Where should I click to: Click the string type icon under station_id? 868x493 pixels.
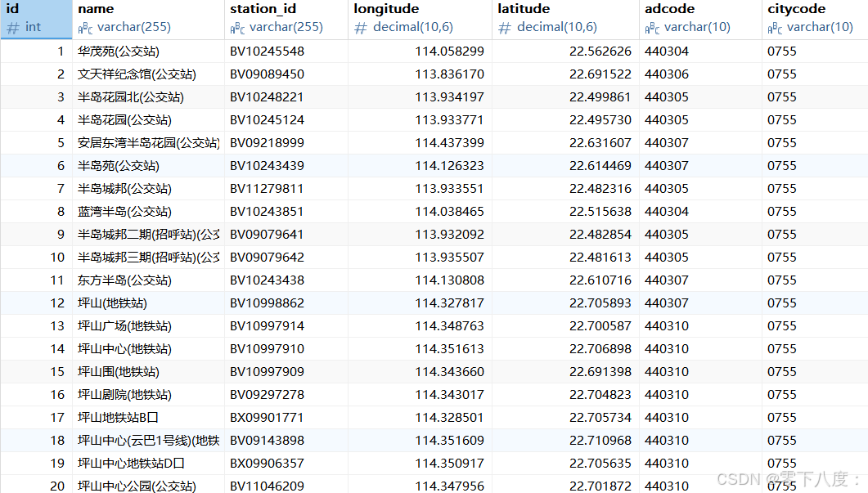[237, 29]
